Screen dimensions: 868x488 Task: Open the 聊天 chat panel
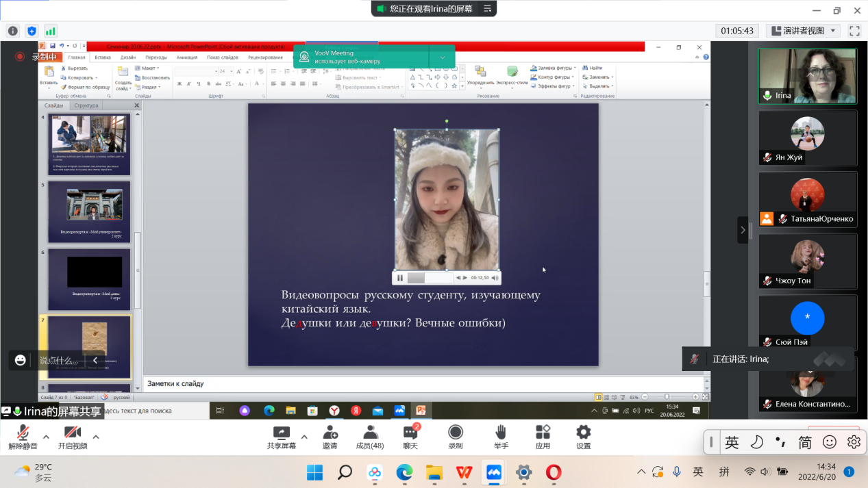tap(410, 435)
